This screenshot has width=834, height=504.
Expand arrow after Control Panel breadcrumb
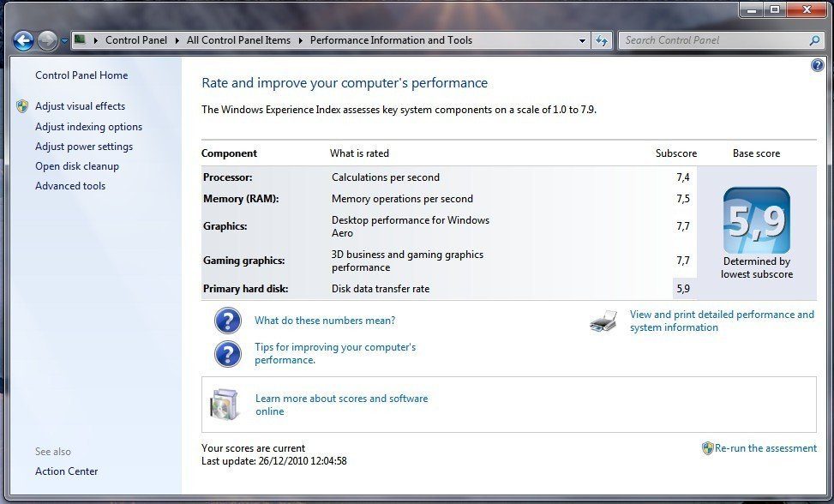(x=177, y=40)
